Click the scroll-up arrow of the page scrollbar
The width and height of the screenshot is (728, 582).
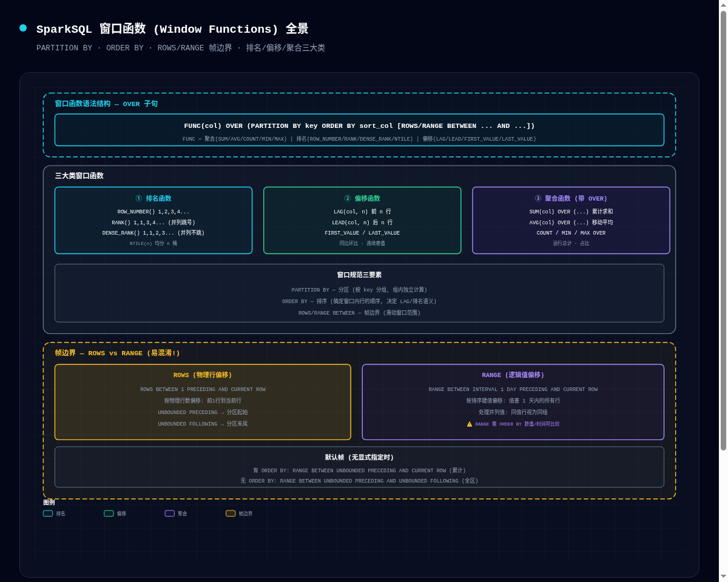click(x=723, y=4)
